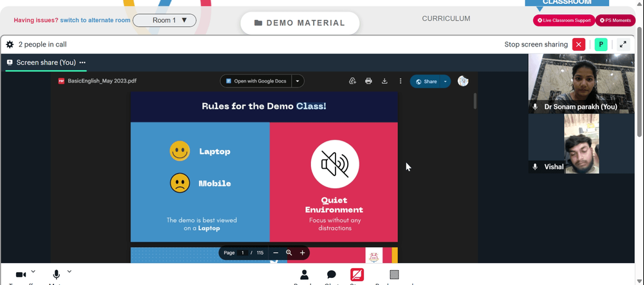Open the DEMO MATERIAL folder button
This screenshot has height=285, width=644.
(x=300, y=23)
